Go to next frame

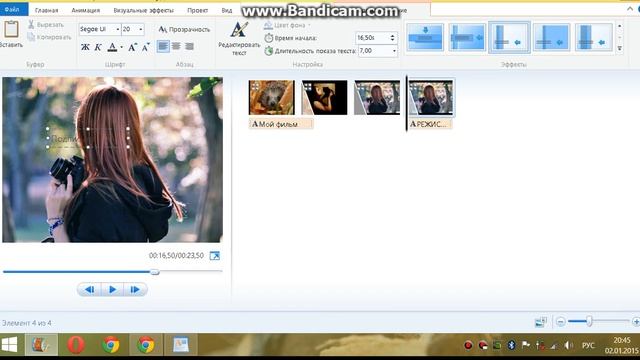(x=135, y=289)
